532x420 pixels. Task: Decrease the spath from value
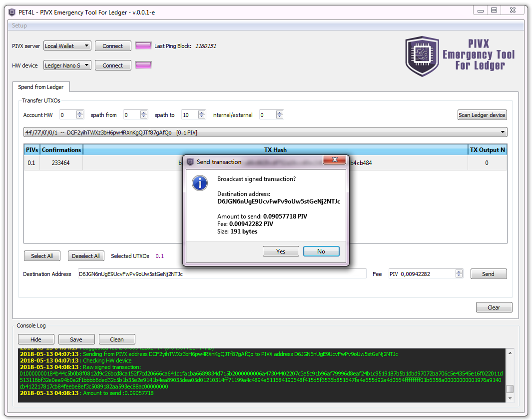pos(144,117)
